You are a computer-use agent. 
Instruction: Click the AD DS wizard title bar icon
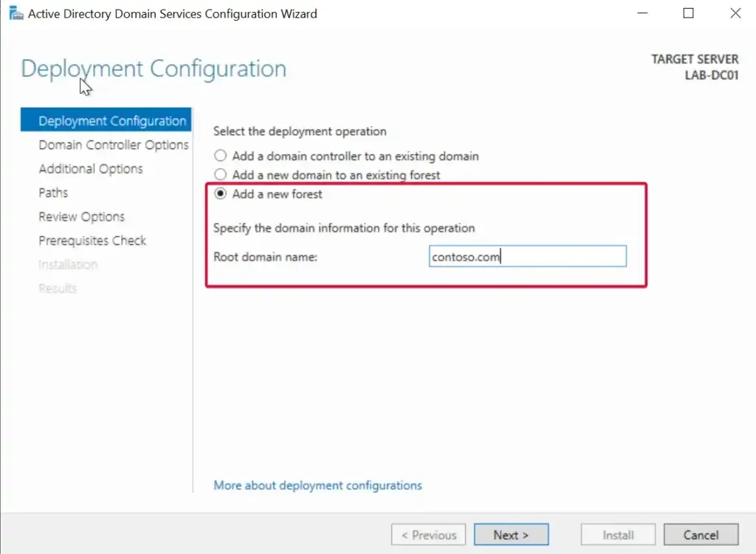pos(15,14)
